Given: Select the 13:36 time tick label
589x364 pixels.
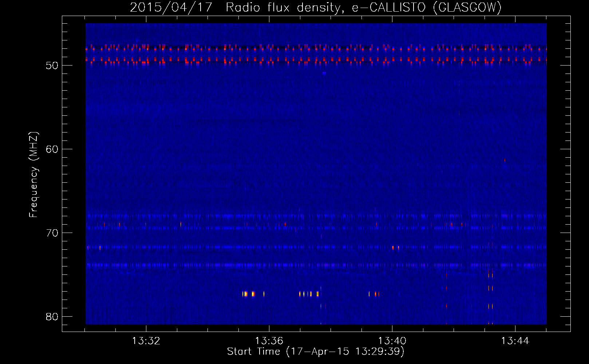Looking at the screenshot, I should [269, 341].
